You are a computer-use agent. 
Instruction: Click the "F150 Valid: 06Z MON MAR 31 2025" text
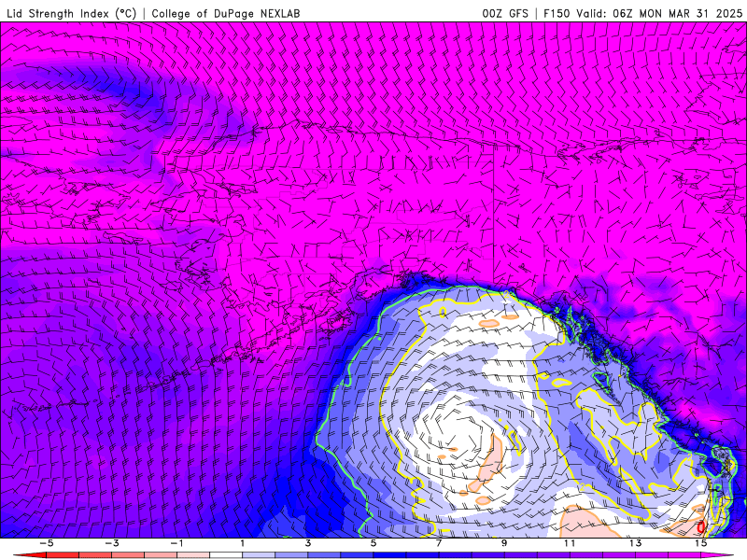[643, 13]
